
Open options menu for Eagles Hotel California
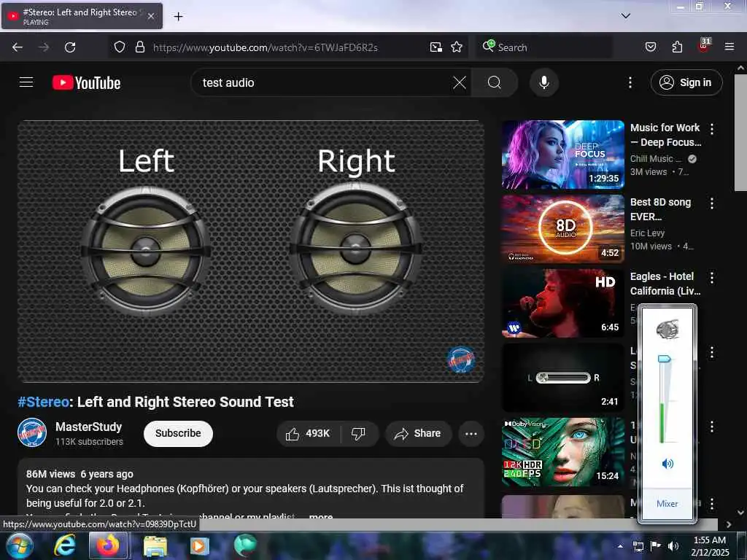[x=712, y=278]
